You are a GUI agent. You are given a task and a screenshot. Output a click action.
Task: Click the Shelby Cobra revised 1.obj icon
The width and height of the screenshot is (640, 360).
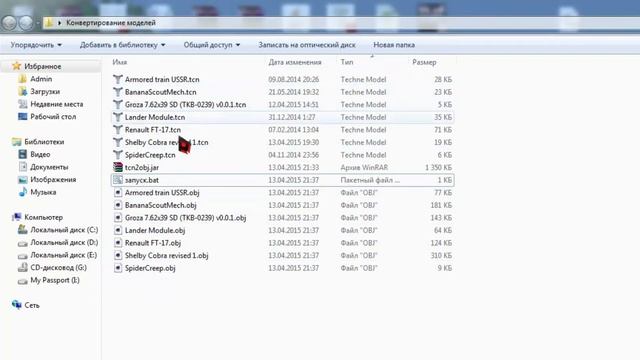(x=118, y=256)
